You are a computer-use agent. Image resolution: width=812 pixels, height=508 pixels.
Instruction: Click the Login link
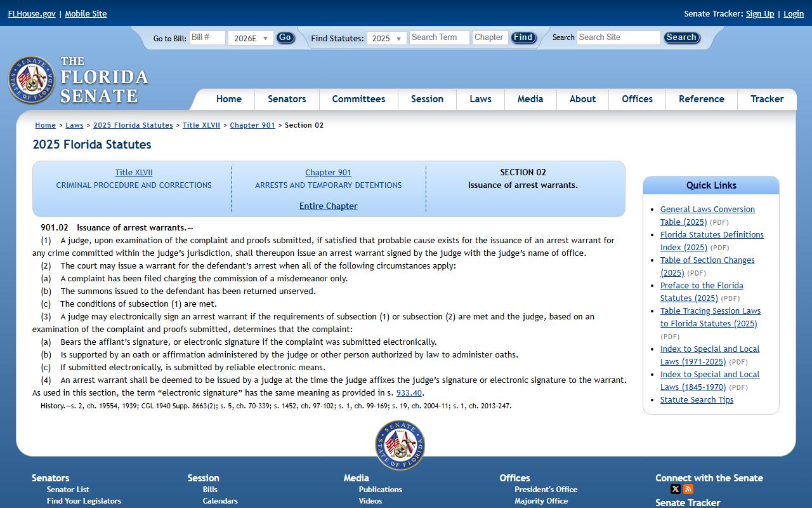(794, 13)
